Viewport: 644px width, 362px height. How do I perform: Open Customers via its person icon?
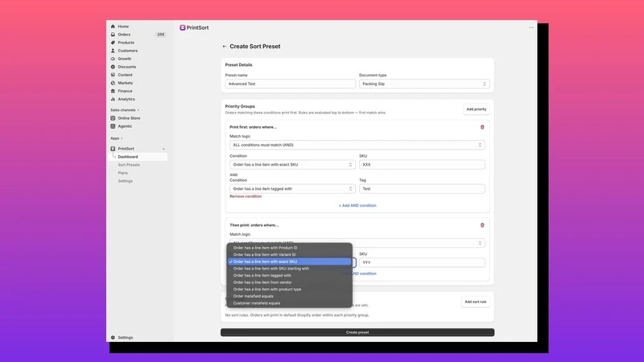coord(113,51)
